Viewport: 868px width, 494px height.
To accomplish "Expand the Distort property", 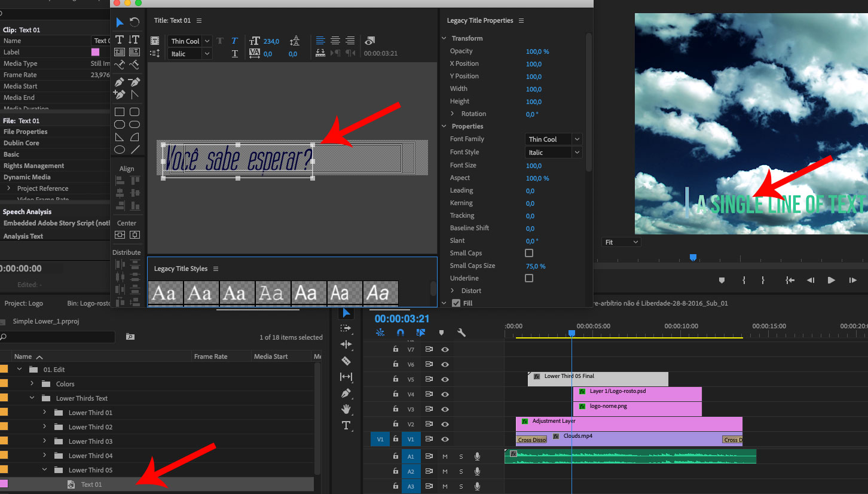I will (x=453, y=291).
